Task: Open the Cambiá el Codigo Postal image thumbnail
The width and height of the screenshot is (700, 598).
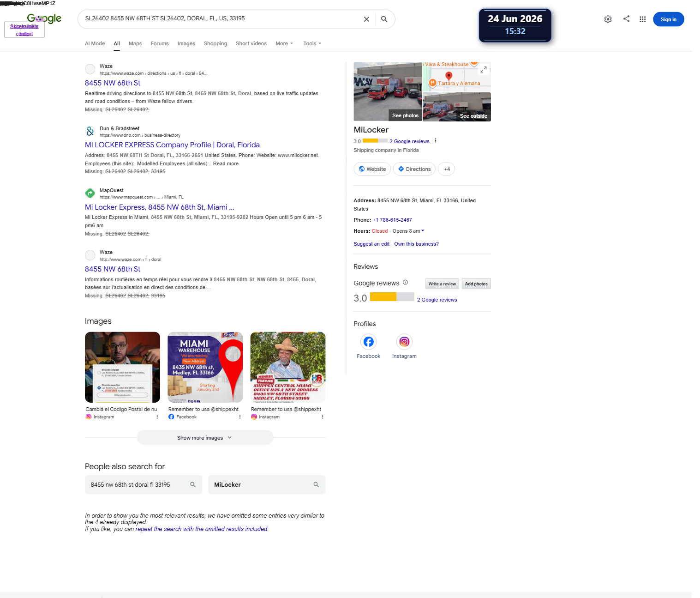Action: click(122, 367)
